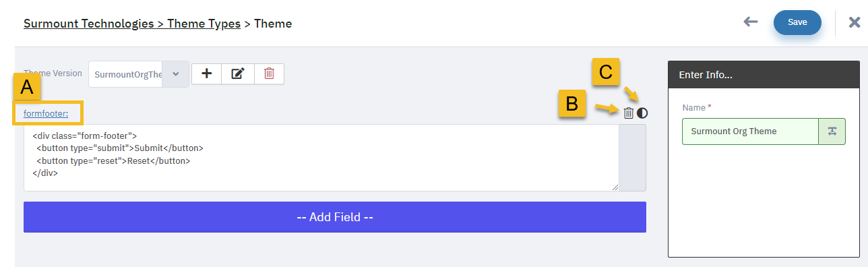Click the textarea resize handle corner

[x=615, y=187]
